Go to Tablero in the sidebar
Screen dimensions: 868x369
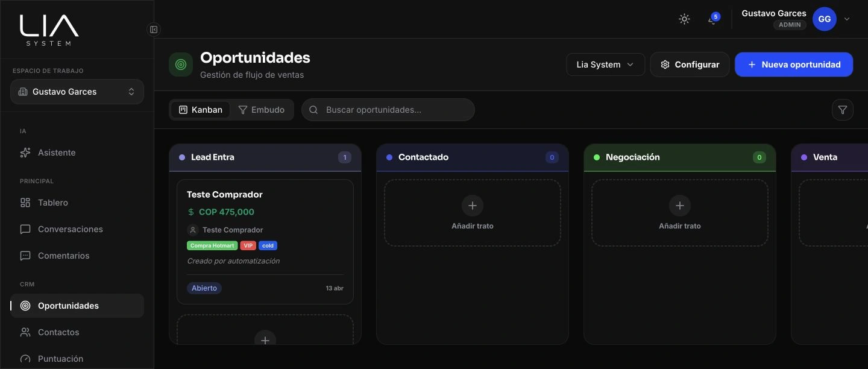coord(77,203)
